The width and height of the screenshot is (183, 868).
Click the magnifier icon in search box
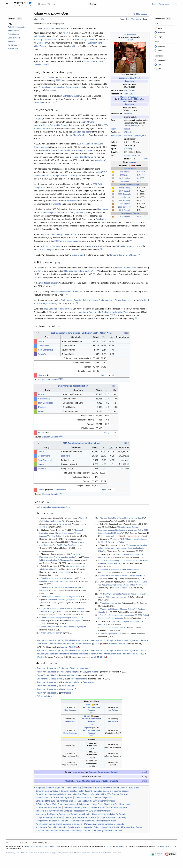click(x=39, y=4)
